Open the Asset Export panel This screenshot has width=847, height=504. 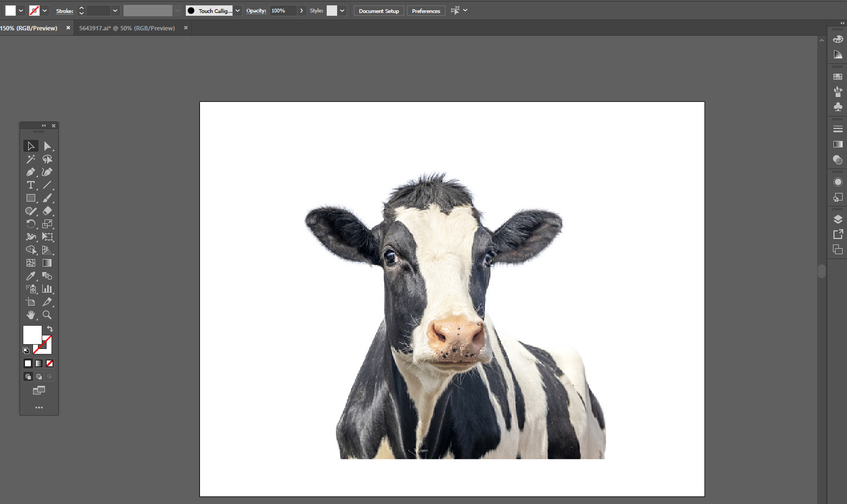(838, 234)
